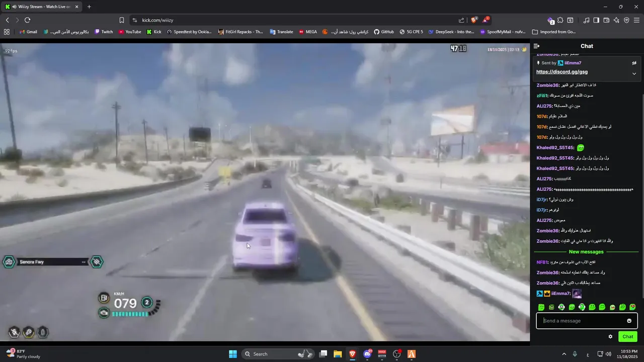Open Brave browser from taskbar

point(352,354)
